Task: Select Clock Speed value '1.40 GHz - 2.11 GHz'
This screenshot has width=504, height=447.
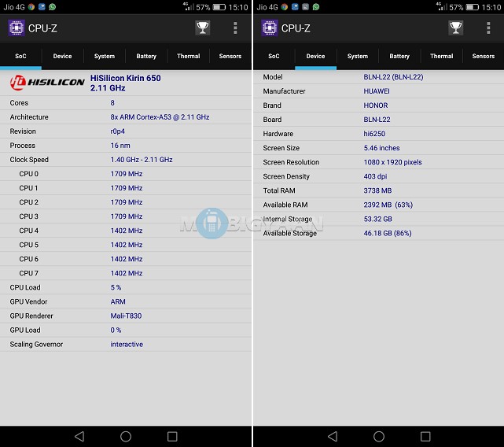Action: (x=142, y=160)
